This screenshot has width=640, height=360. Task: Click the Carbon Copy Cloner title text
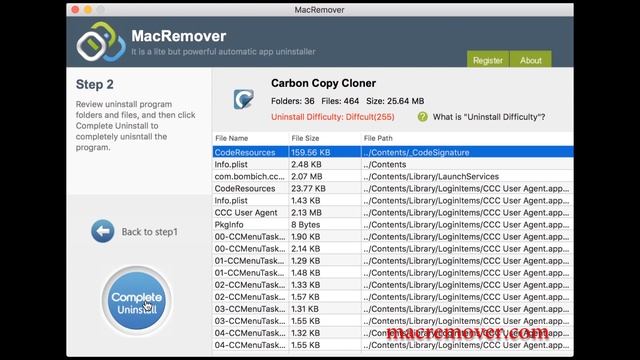pos(323,83)
